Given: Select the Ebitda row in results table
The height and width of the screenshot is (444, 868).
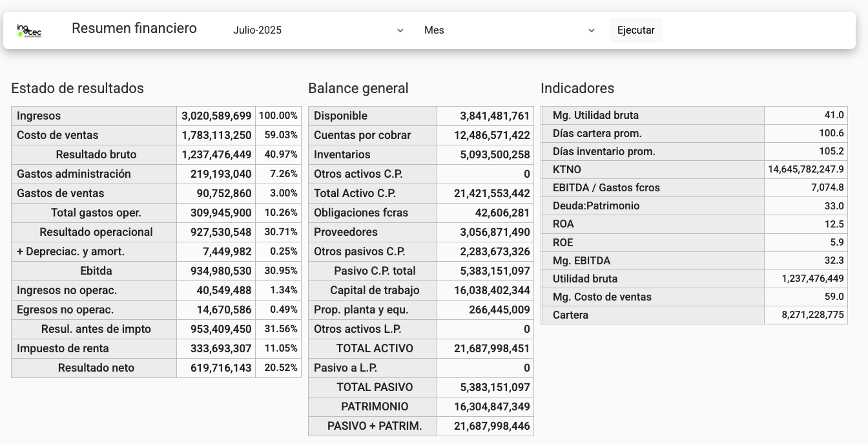Looking at the screenshot, I should pyautogui.click(x=96, y=271).
